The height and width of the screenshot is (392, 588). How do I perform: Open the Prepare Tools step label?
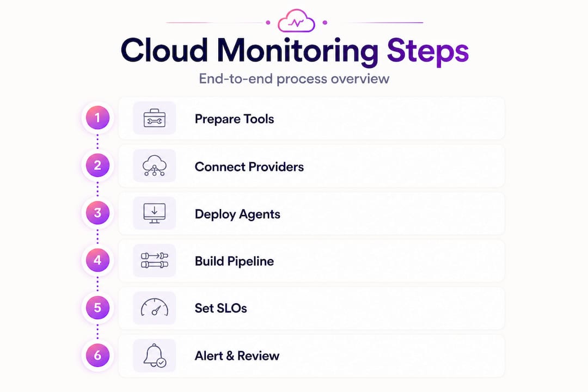click(234, 119)
